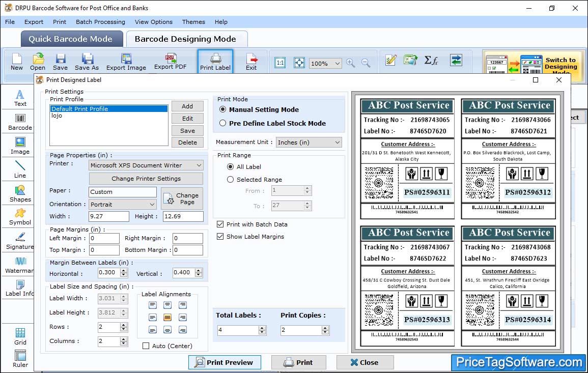
Task: Click the Left Margin input field
Action: (x=104, y=239)
